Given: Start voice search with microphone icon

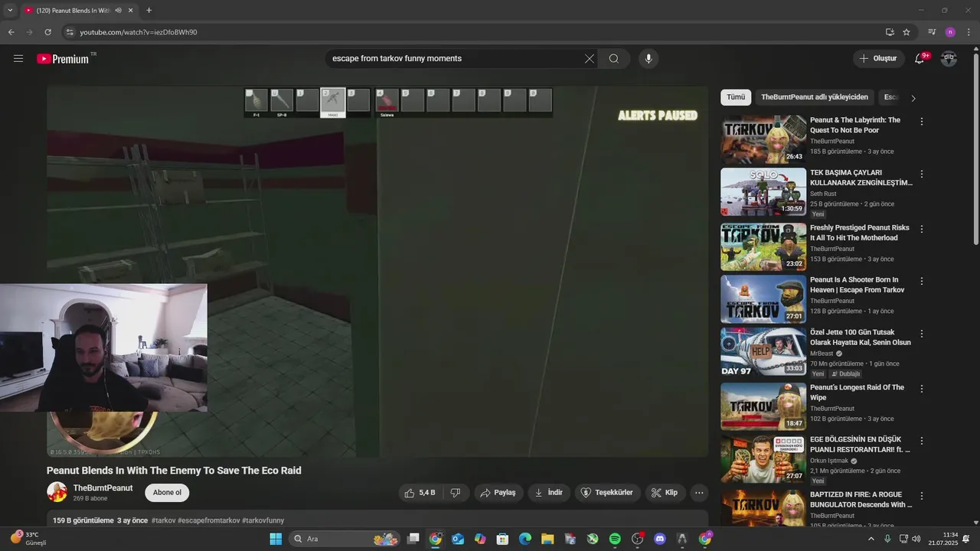Looking at the screenshot, I should pyautogui.click(x=648, y=59).
